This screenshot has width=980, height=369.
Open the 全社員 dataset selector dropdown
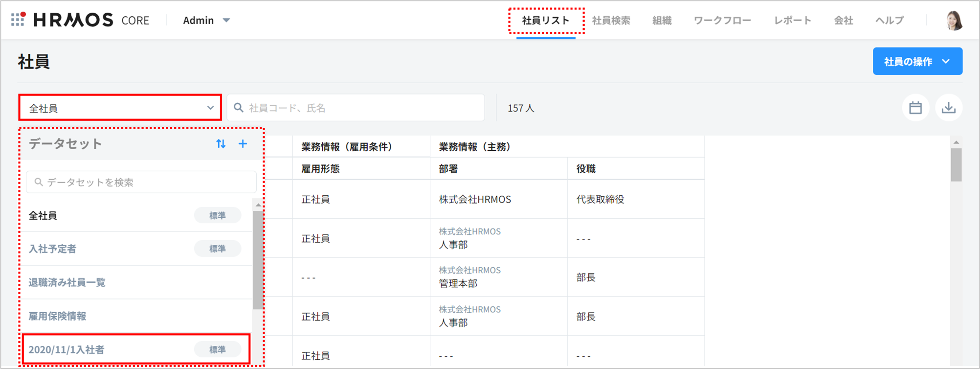pyautogui.click(x=120, y=108)
